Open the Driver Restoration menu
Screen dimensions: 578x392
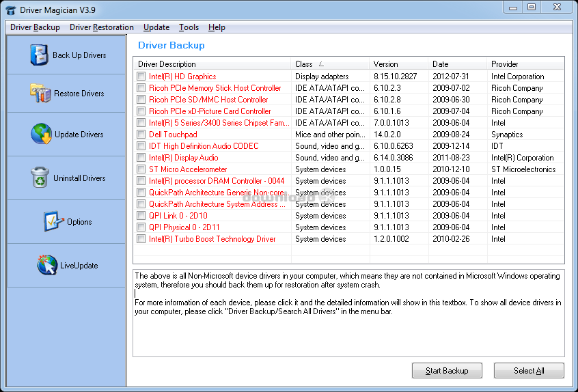[x=102, y=27]
